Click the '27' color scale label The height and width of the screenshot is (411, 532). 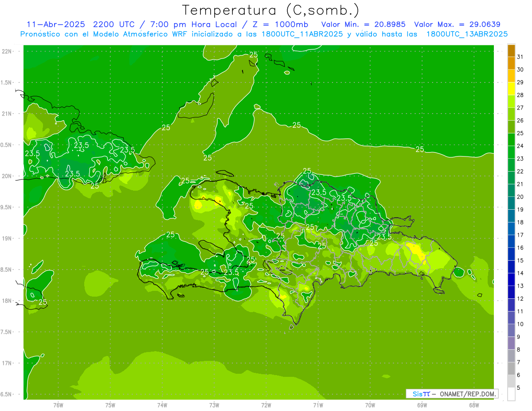[x=520, y=108]
